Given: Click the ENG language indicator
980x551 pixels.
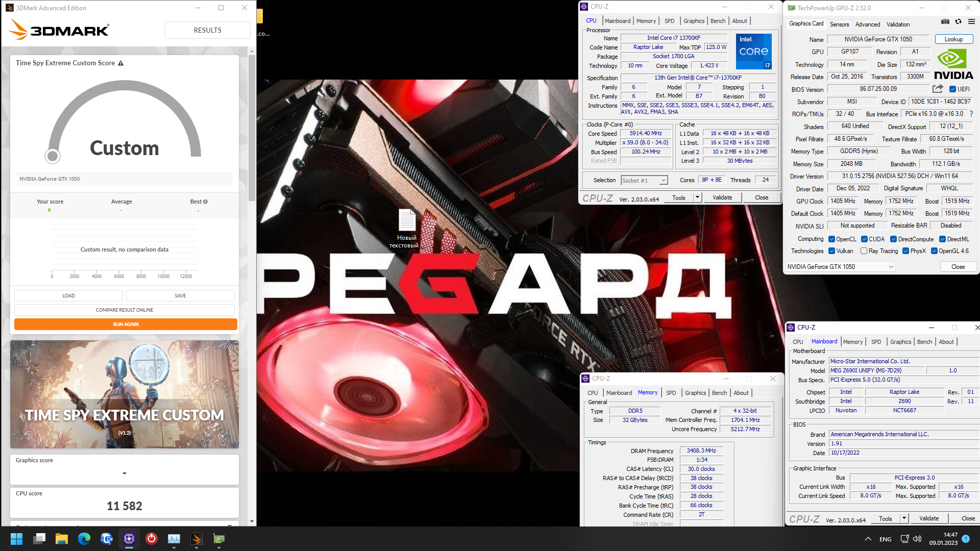Looking at the screenshot, I should pos(886,539).
